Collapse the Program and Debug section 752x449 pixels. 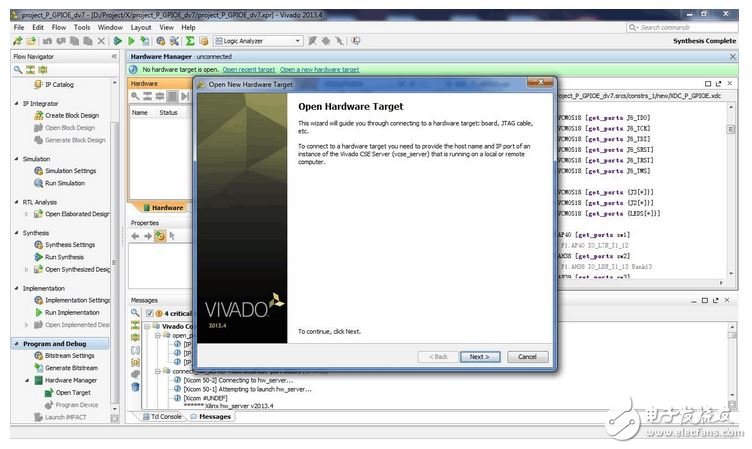click(15, 344)
